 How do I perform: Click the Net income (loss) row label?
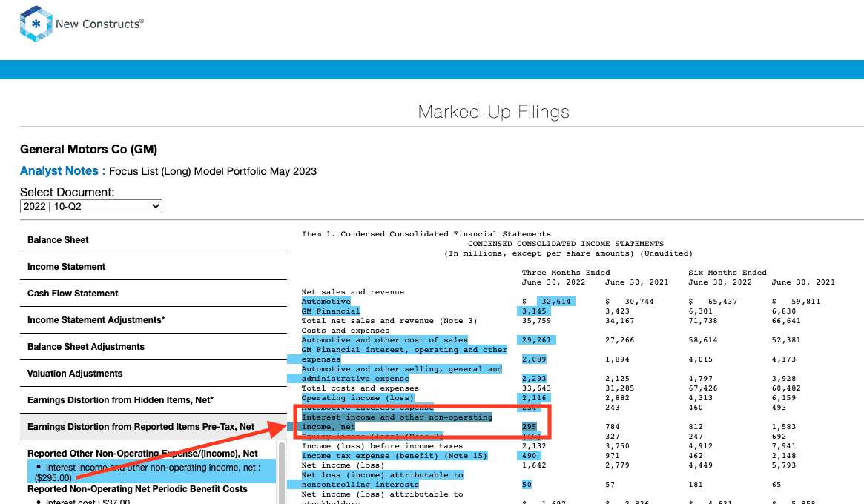343,465
